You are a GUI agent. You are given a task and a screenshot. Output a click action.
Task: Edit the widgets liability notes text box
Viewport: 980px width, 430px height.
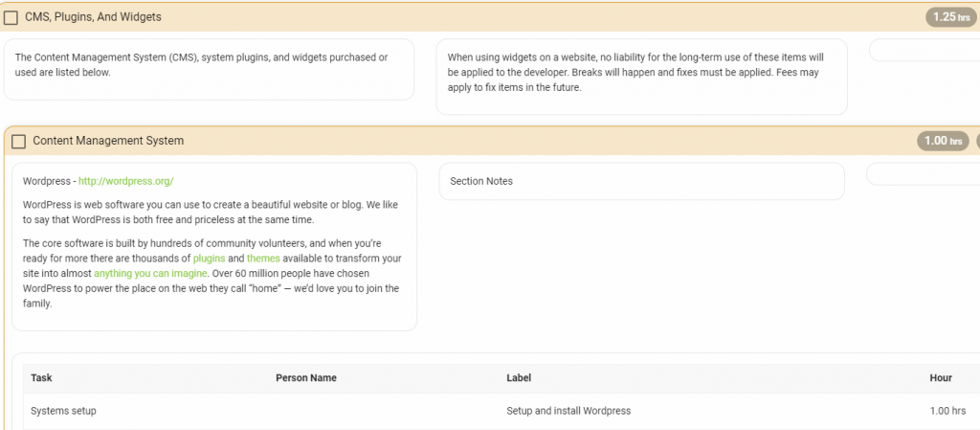tap(641, 77)
